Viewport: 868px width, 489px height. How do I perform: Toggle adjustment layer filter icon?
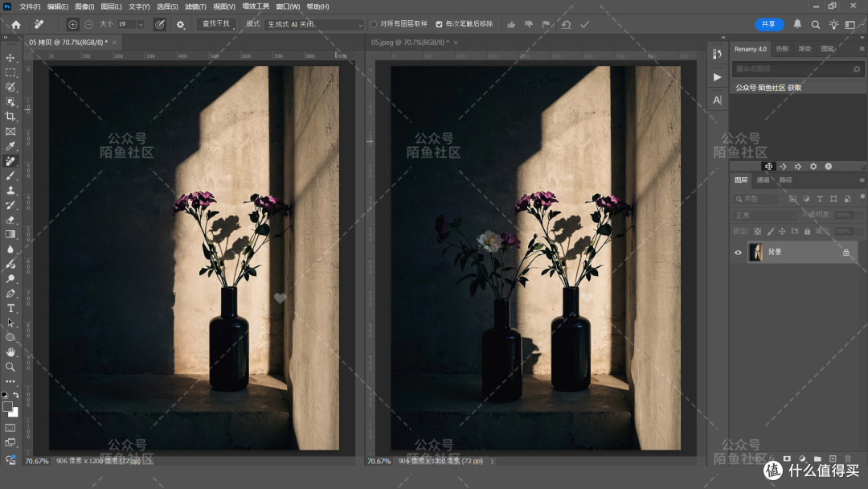[806, 199]
